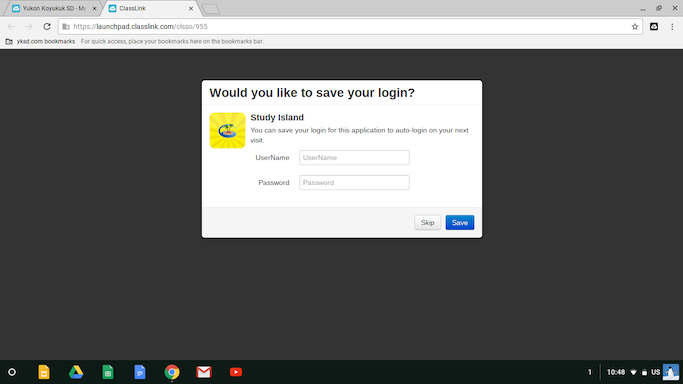Viewport: 683px width, 384px height.
Task: Open YouTube from the shelf
Action: pyautogui.click(x=236, y=372)
